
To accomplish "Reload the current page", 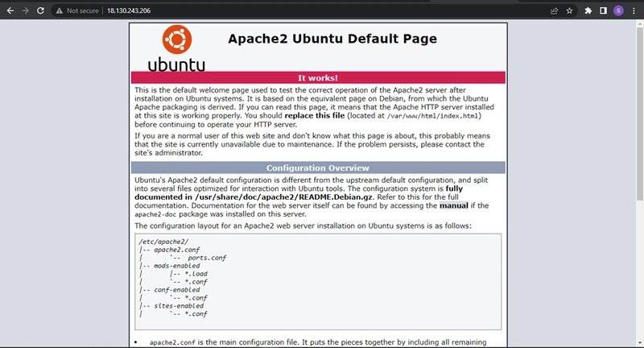I will (40, 10).
